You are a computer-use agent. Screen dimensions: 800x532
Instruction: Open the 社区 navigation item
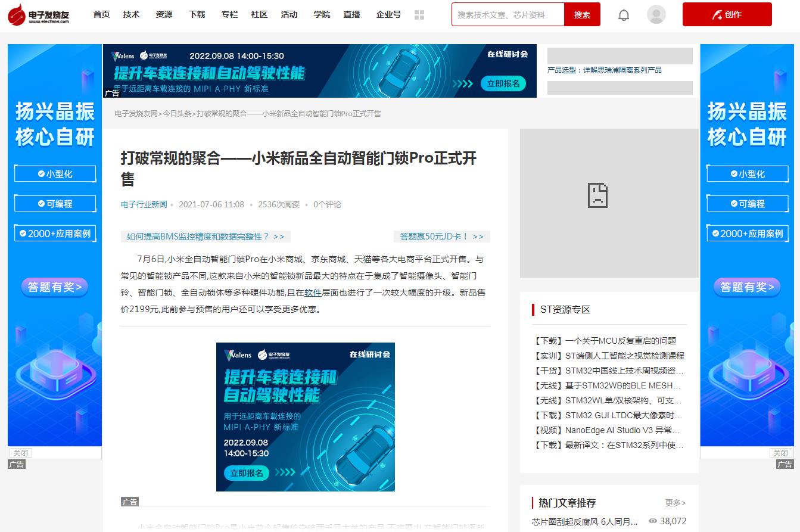pos(259,14)
